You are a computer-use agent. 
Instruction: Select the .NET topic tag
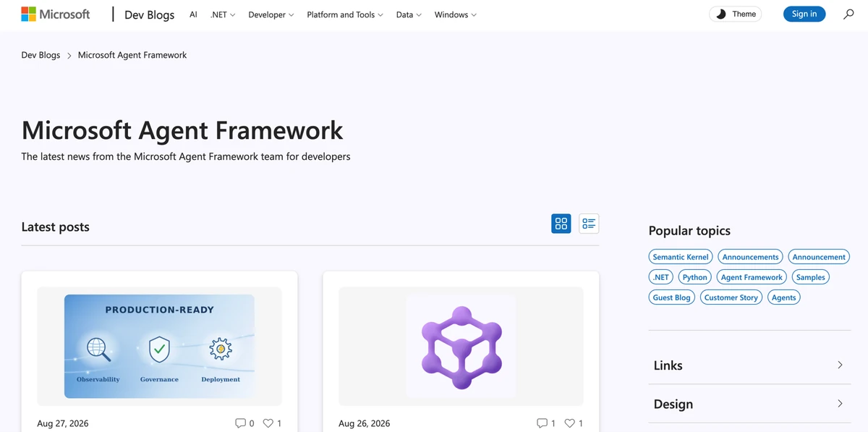coord(661,277)
